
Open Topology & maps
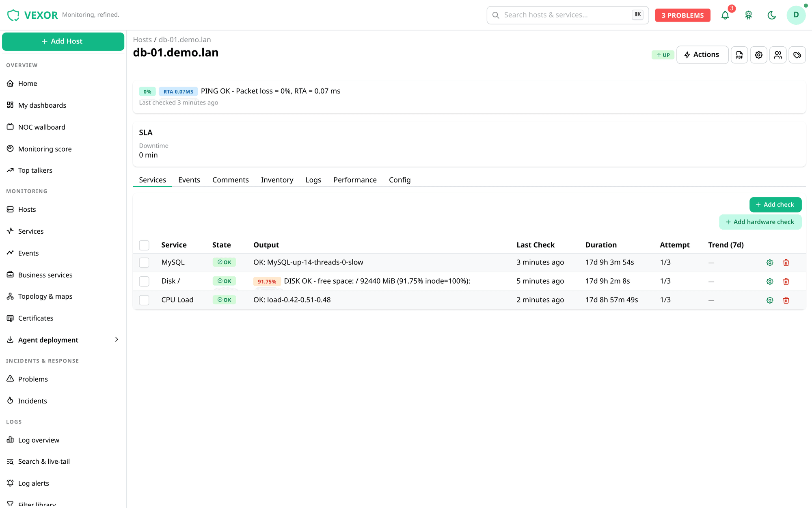tap(63, 296)
